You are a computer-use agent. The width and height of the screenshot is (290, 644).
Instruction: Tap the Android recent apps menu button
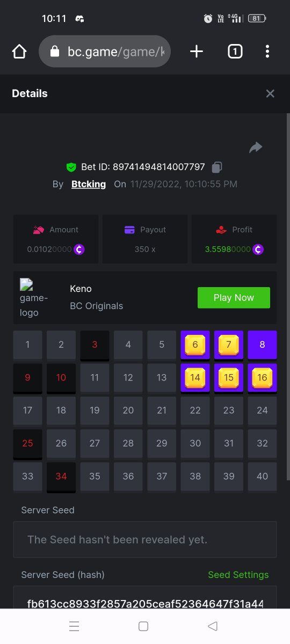pos(74,626)
